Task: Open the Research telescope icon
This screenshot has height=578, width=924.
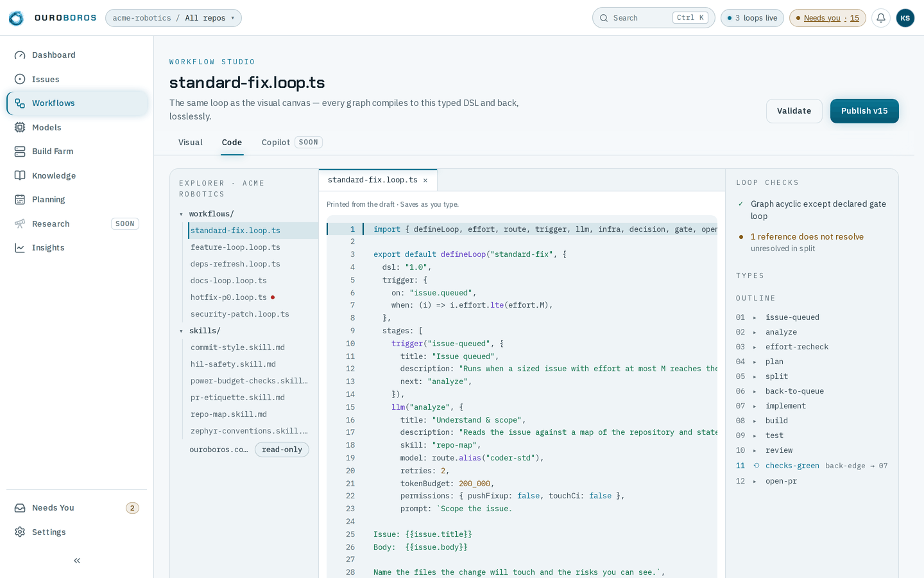Action: (20, 223)
